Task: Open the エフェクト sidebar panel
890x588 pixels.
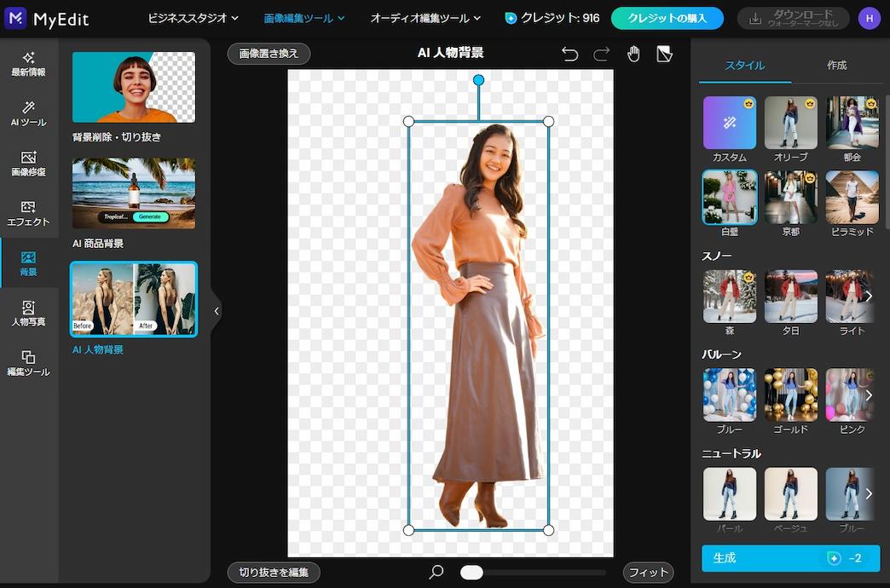Action: click(x=29, y=213)
